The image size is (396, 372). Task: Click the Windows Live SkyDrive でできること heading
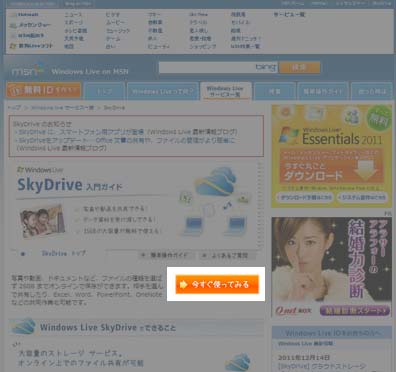[108, 328]
